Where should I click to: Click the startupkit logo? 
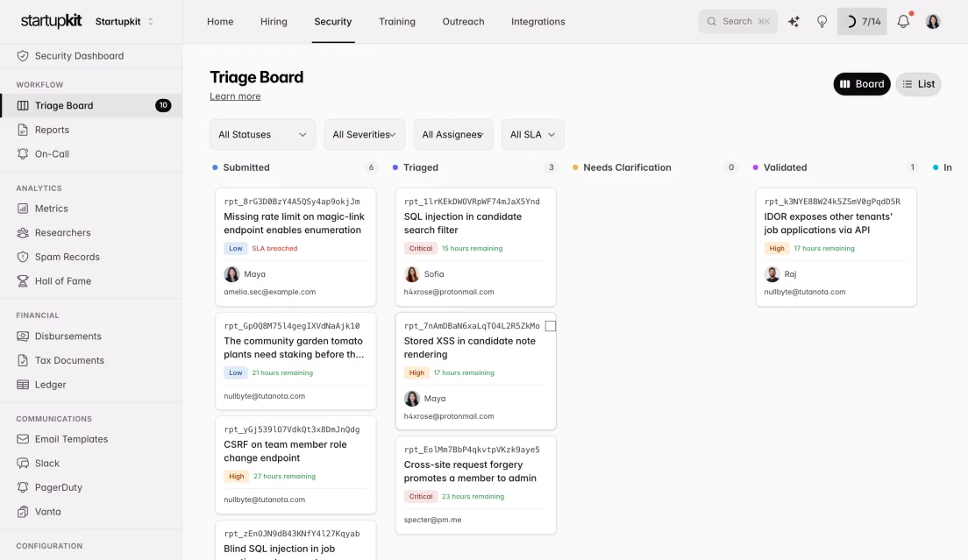(x=51, y=21)
